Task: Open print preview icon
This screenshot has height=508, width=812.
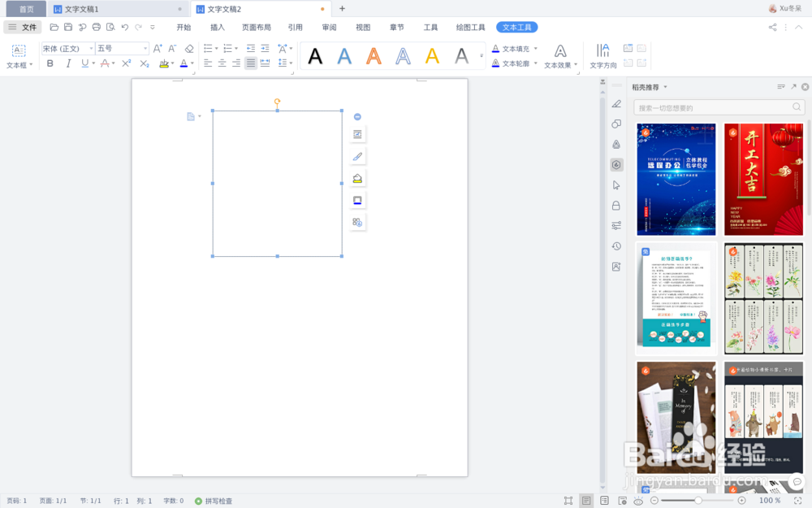Action: click(110, 27)
